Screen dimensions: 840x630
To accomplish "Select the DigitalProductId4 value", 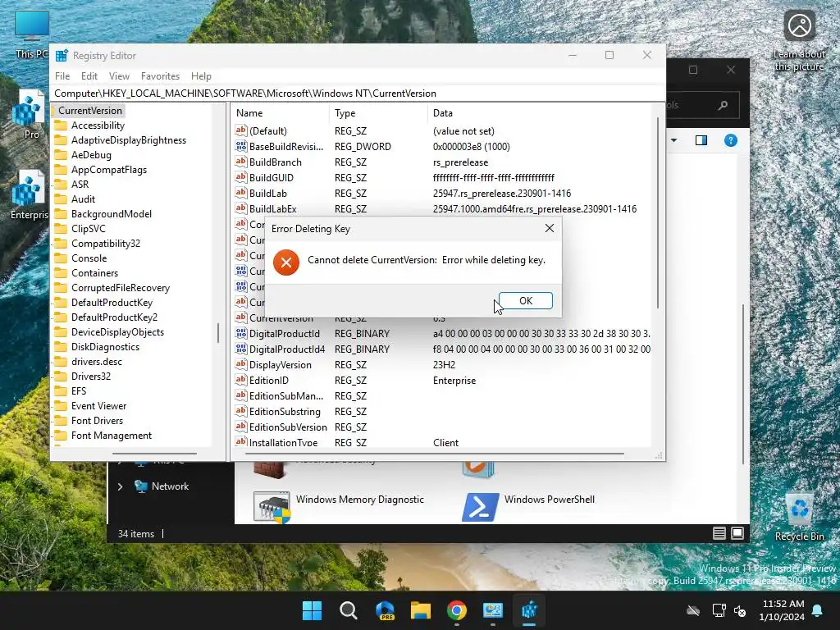I will pos(287,349).
